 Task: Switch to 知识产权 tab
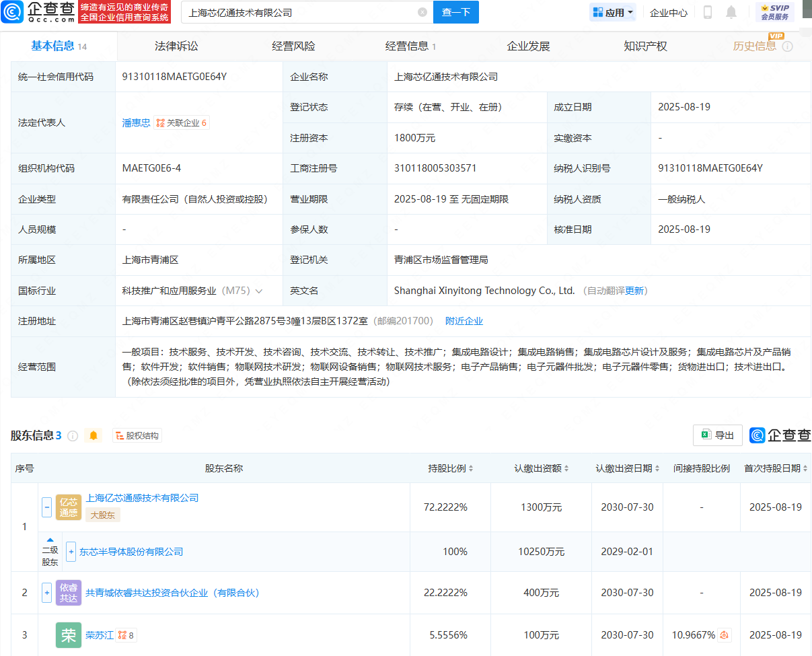point(645,46)
